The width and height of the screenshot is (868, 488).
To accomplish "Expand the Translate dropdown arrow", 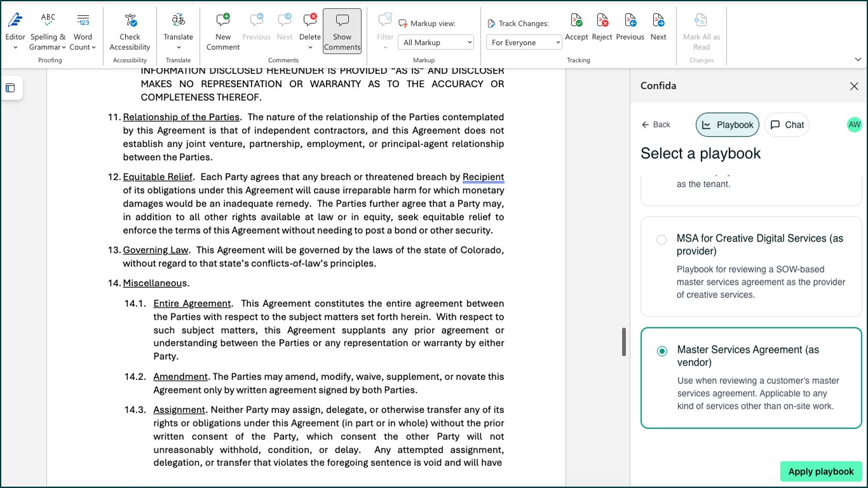I will click(x=178, y=48).
